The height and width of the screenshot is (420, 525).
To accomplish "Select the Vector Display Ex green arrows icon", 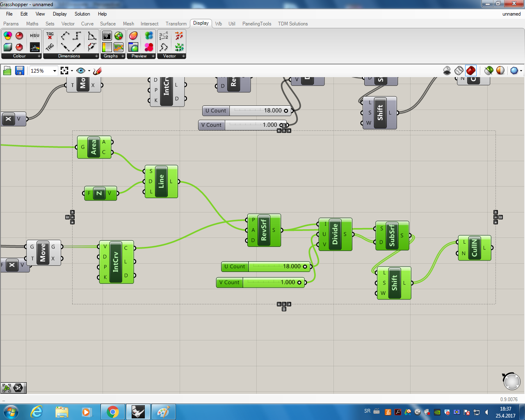I will [179, 47].
